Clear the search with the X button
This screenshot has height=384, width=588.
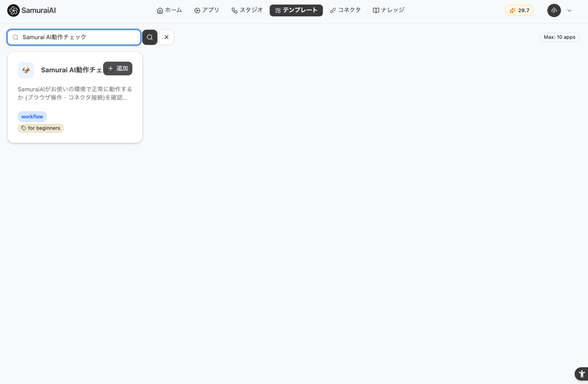pos(166,37)
